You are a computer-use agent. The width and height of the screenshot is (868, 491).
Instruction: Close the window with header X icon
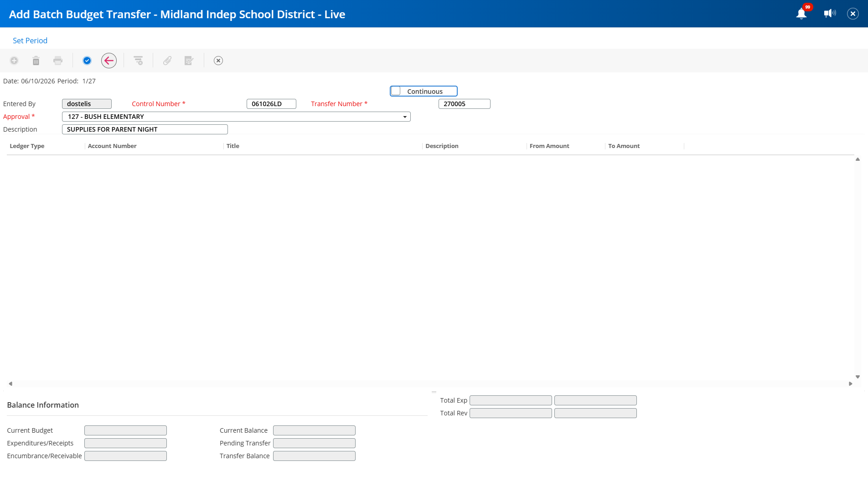click(x=853, y=14)
